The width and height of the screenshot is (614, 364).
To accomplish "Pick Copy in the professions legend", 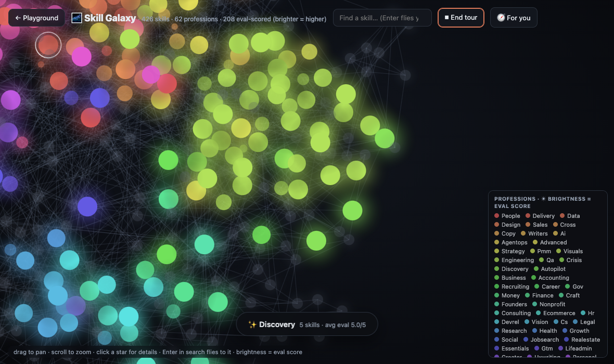I will [505, 233].
